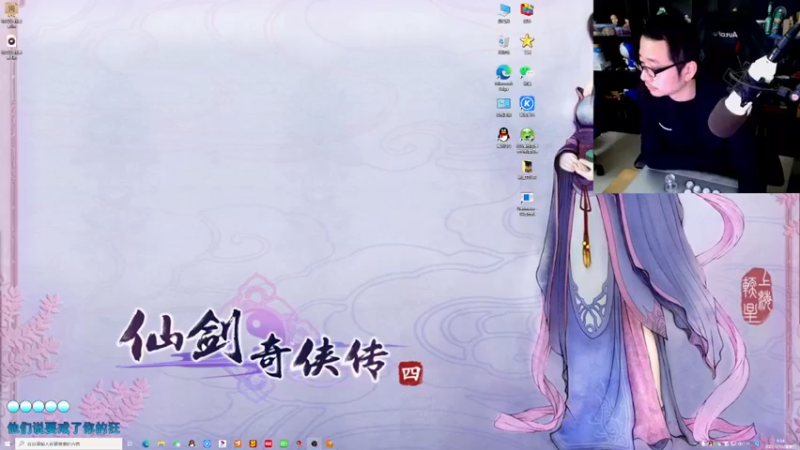Open Edge from the taskbar
The image size is (800, 450).
point(146,444)
